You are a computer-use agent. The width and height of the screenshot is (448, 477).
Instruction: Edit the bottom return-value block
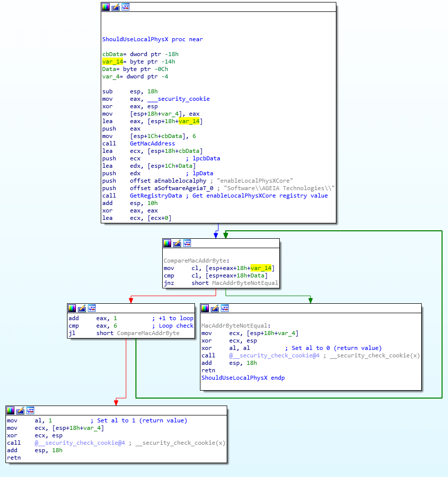(20, 410)
